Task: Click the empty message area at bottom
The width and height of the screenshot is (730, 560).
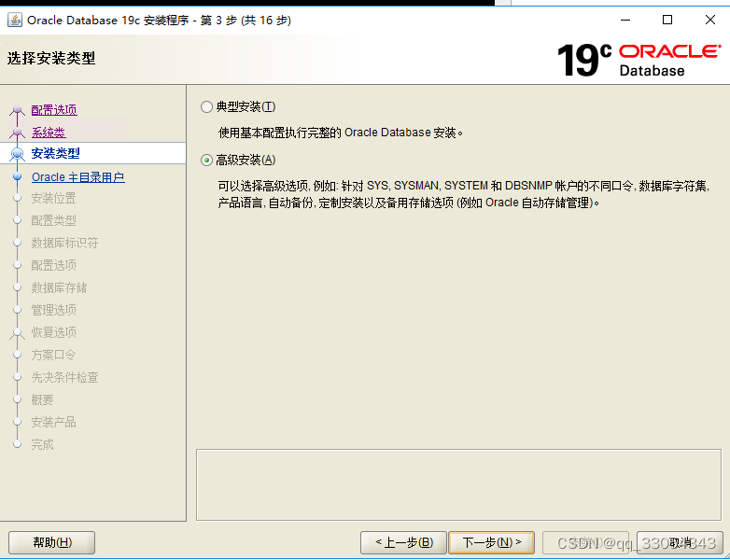Action: coord(458,484)
